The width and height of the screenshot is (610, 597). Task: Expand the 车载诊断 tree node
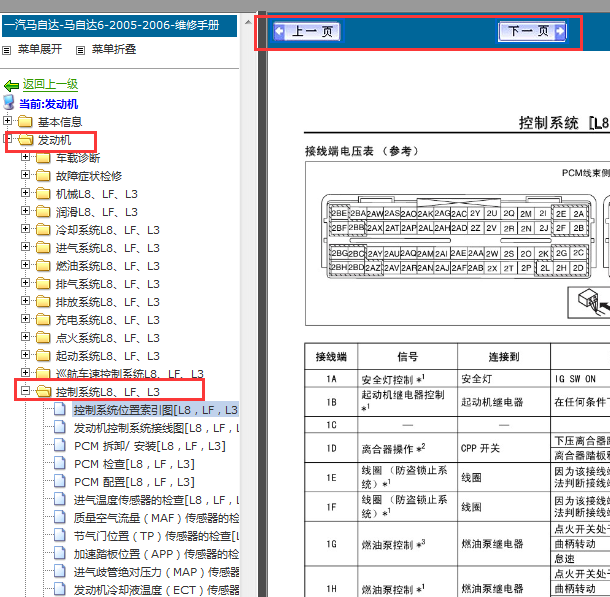coord(25,157)
